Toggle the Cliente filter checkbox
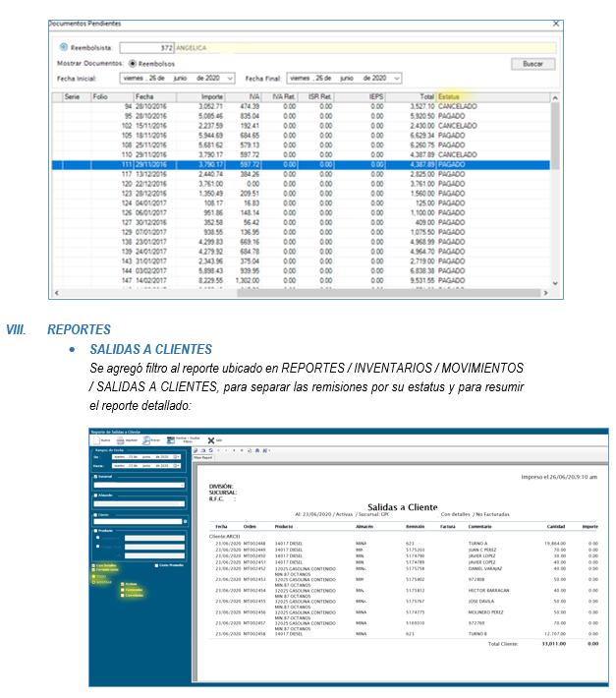The image size is (616, 698). (95, 514)
